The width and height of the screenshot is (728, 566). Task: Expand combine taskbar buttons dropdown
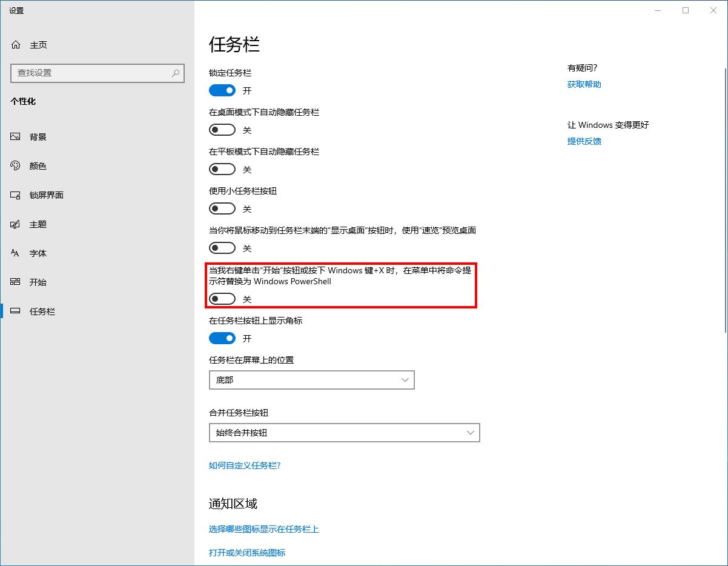point(344,433)
